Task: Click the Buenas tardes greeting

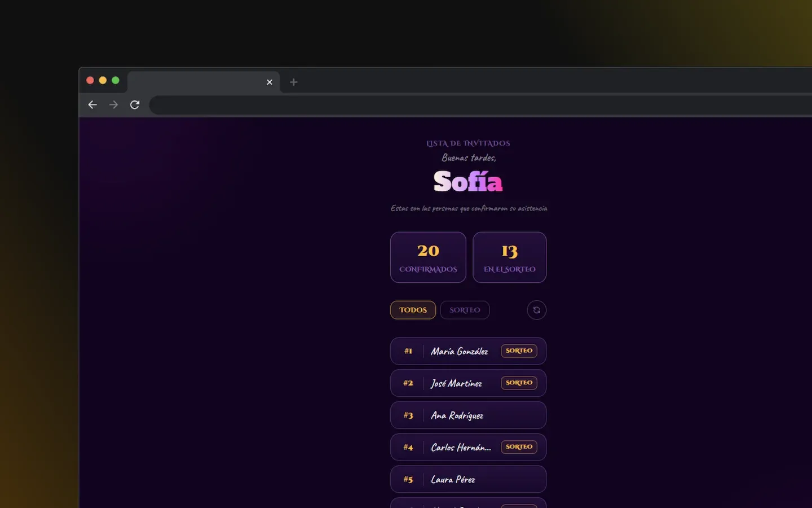Action: click(x=469, y=158)
